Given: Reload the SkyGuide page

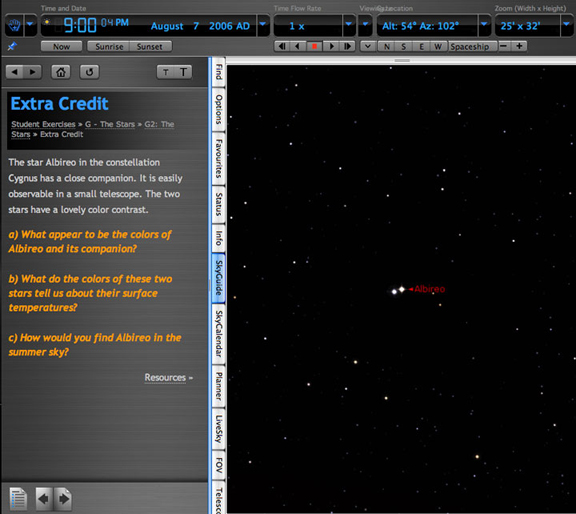Looking at the screenshot, I should pos(89,72).
